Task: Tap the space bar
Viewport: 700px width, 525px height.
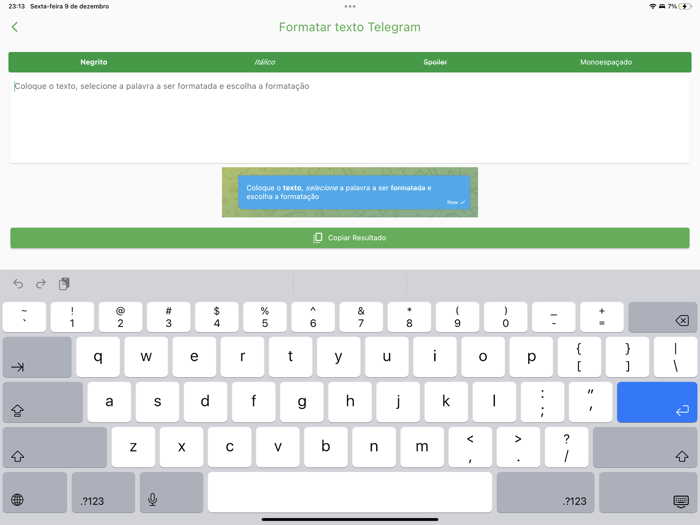Action: (x=350, y=492)
